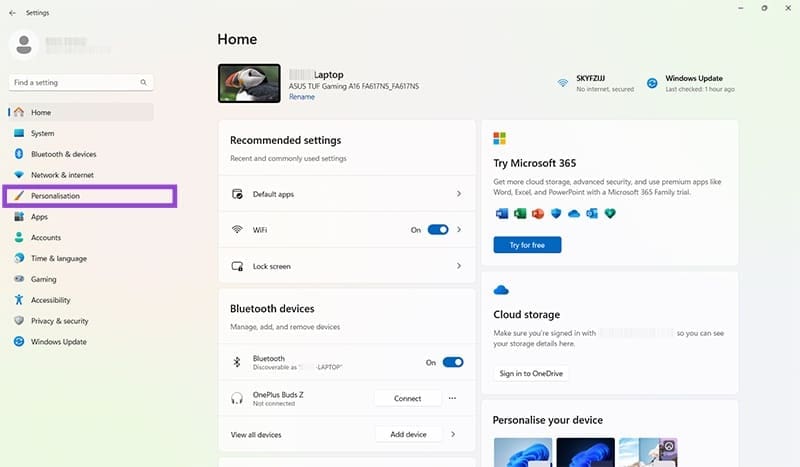Screen dimensions: 800x467
Task: Click the PowerPoint icon in Microsoft 365 card
Action: 538,213
